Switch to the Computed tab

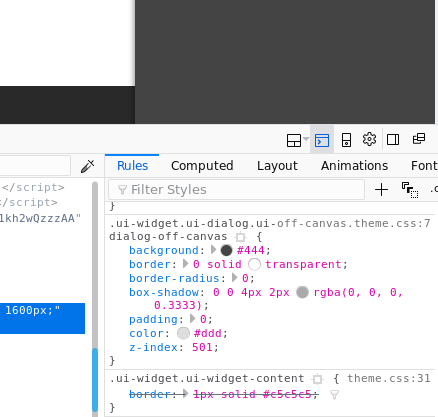[x=202, y=166]
